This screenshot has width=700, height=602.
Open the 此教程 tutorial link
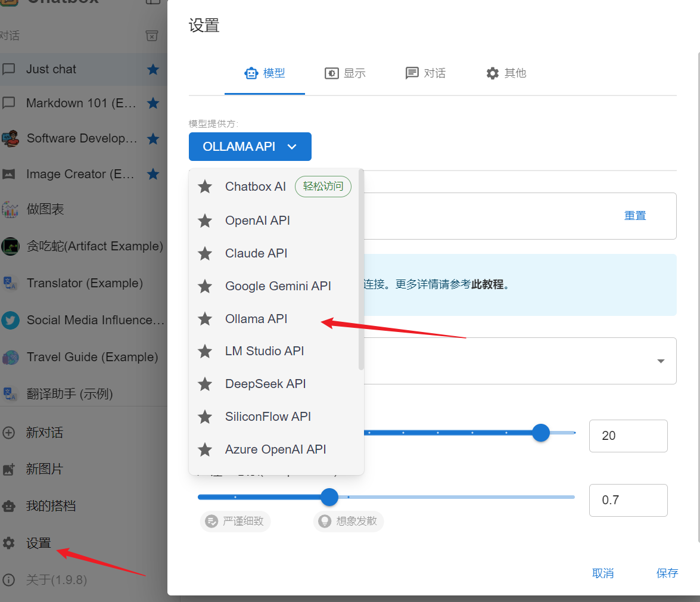tap(487, 284)
